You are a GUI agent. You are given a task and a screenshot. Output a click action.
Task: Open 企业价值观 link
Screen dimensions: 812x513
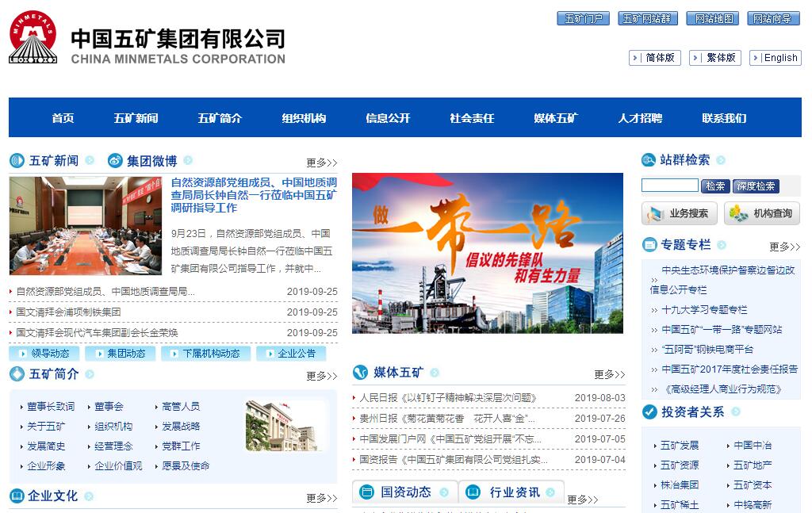[118, 466]
